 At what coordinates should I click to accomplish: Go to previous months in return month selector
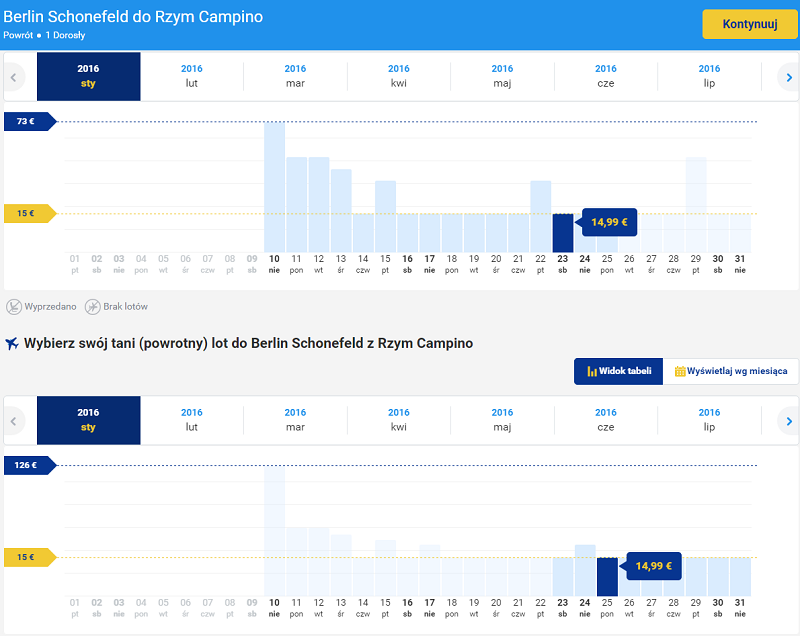tap(14, 421)
